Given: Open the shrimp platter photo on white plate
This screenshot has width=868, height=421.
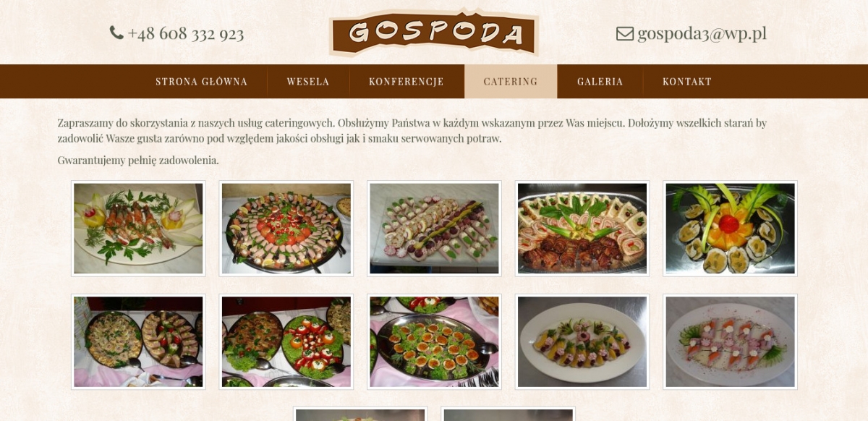Looking at the screenshot, I should click(138, 229).
